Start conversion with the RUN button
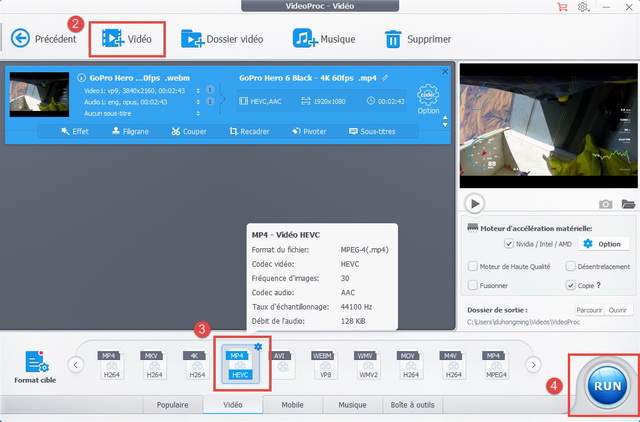 [x=607, y=386]
